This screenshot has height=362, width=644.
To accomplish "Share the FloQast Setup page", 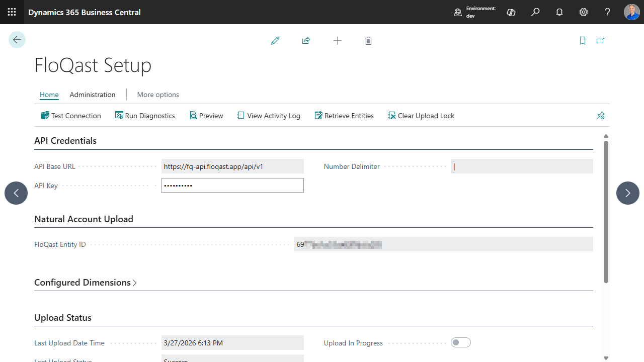I will pyautogui.click(x=306, y=41).
